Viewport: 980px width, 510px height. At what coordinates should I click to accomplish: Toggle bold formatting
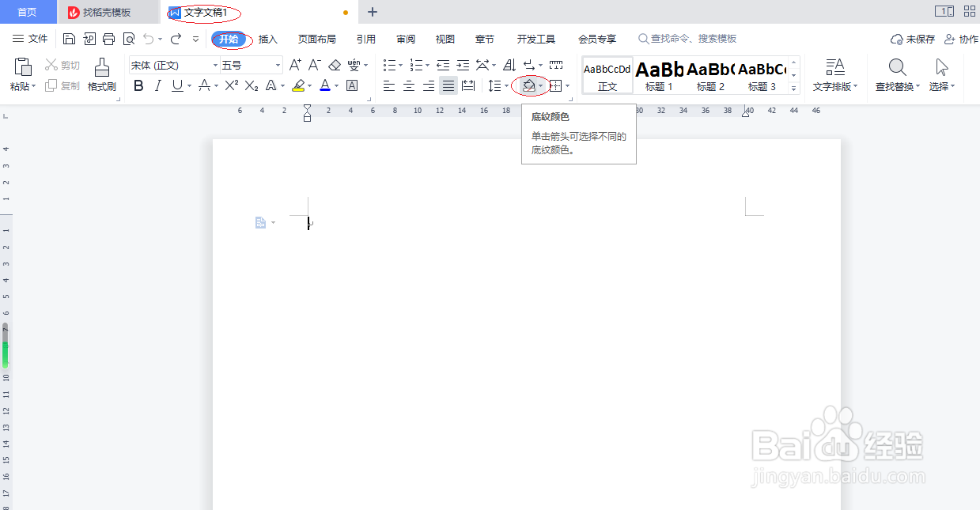tap(138, 85)
